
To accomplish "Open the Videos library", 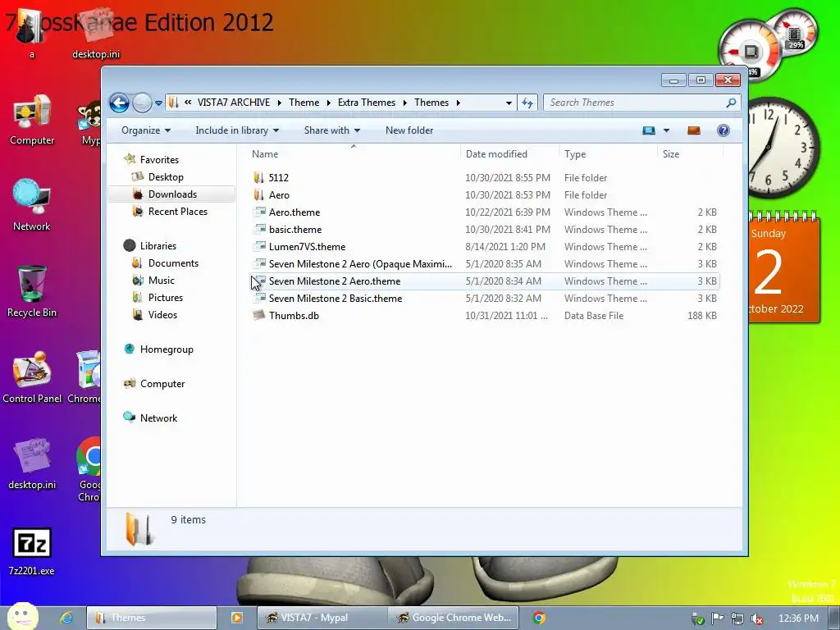I will tap(162, 314).
